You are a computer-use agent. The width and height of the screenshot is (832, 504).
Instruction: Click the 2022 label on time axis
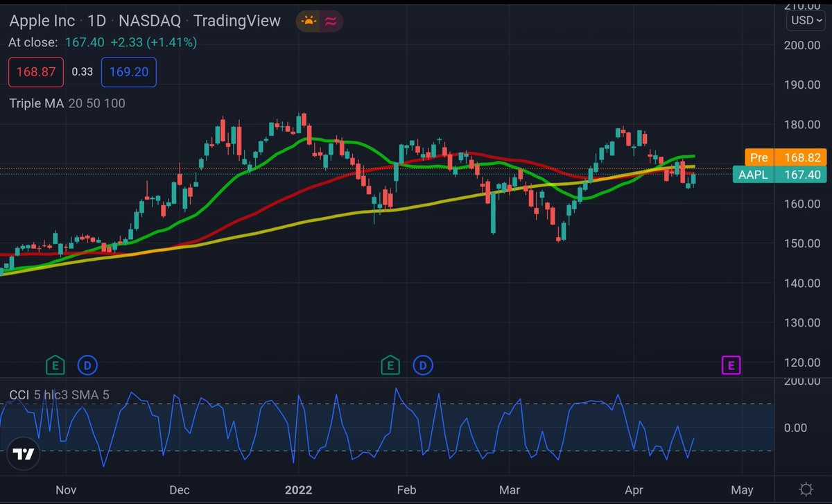(299, 490)
